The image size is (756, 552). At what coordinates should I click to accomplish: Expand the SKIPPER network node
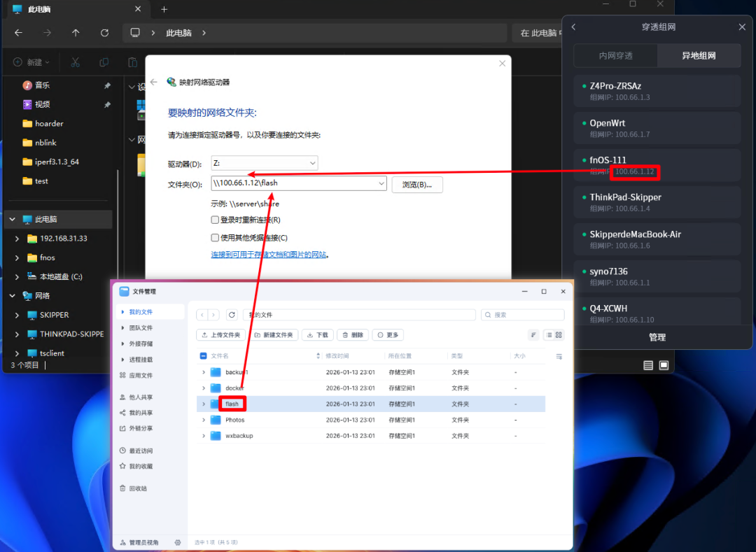[17, 315]
